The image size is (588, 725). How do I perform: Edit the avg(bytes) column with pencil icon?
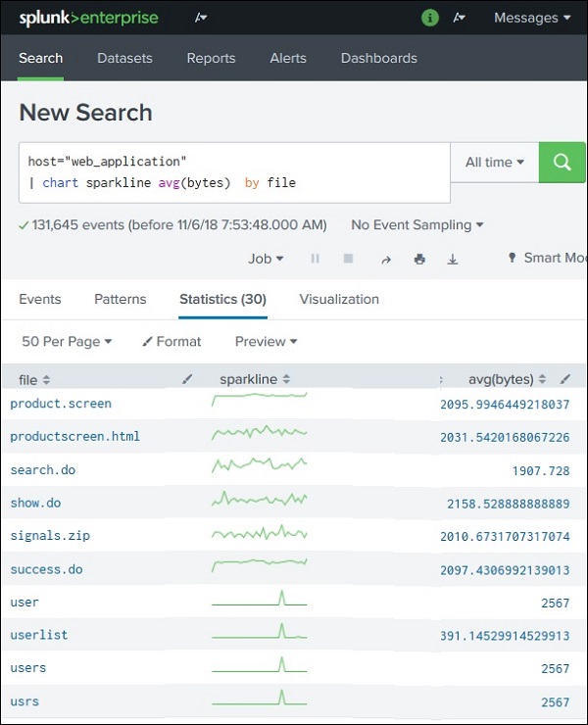click(565, 379)
